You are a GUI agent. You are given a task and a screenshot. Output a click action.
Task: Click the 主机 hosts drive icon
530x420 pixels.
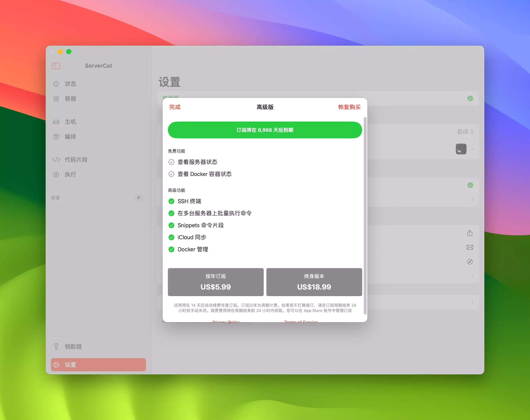(x=56, y=122)
